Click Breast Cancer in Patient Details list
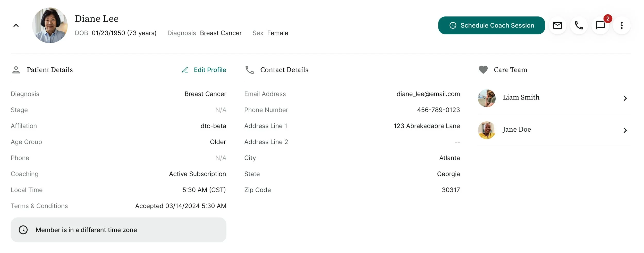 click(205, 94)
